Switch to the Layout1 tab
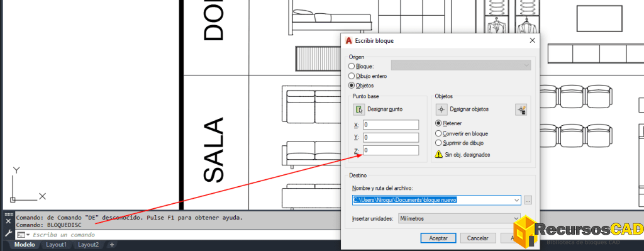 pos(56,245)
